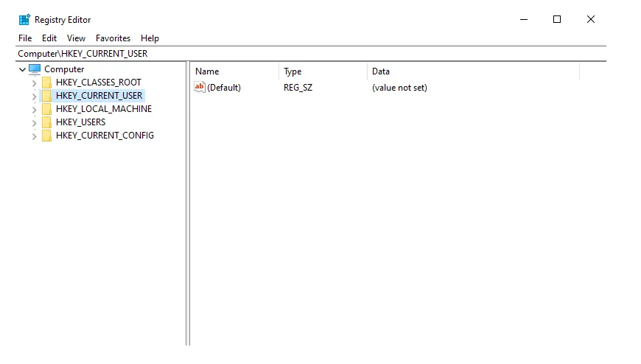
Task: Select the (Default) value name
Action: coord(224,88)
